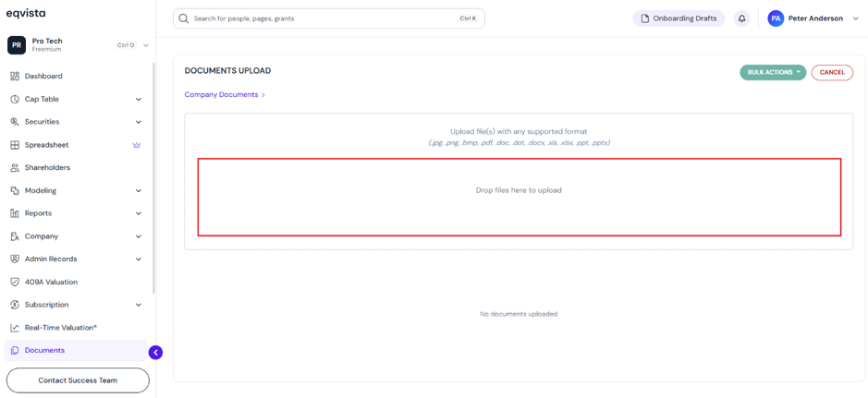This screenshot has height=398, width=868.
Task: Open the Peter Anderson account dropdown
Action: (x=856, y=18)
